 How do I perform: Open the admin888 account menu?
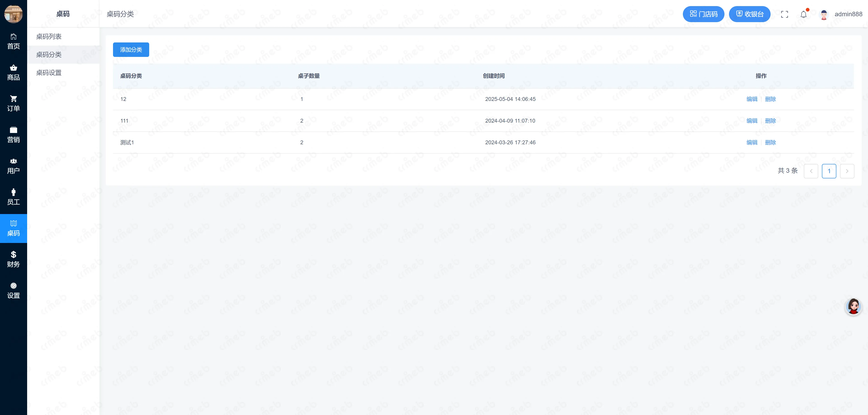(848, 14)
